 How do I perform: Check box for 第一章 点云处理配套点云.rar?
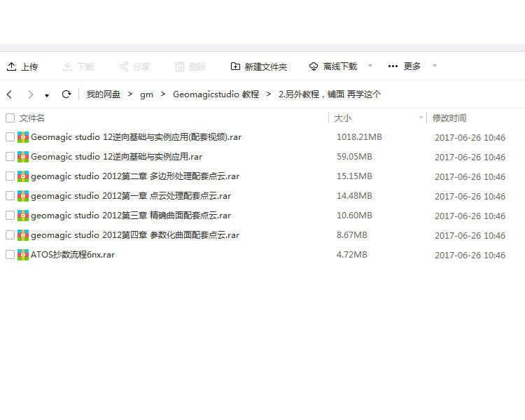[10, 195]
